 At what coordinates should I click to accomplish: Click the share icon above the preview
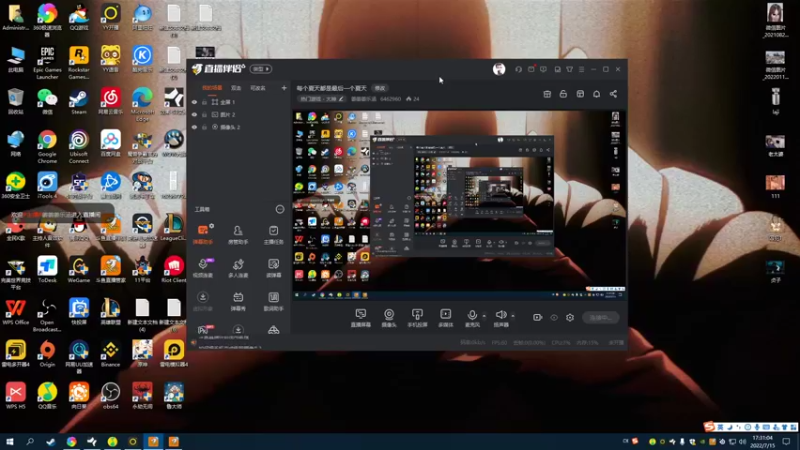(x=613, y=94)
